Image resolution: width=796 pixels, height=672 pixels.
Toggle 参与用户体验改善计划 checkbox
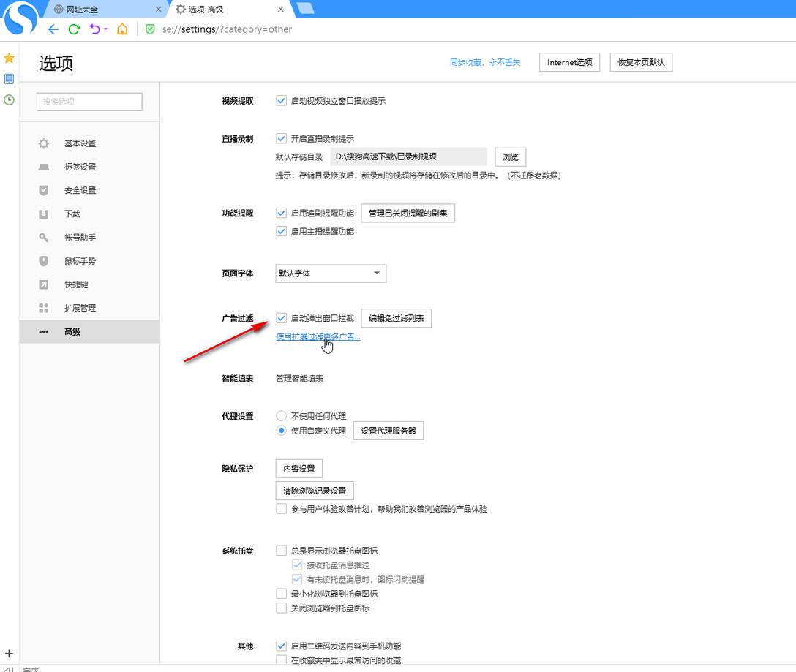(x=281, y=508)
